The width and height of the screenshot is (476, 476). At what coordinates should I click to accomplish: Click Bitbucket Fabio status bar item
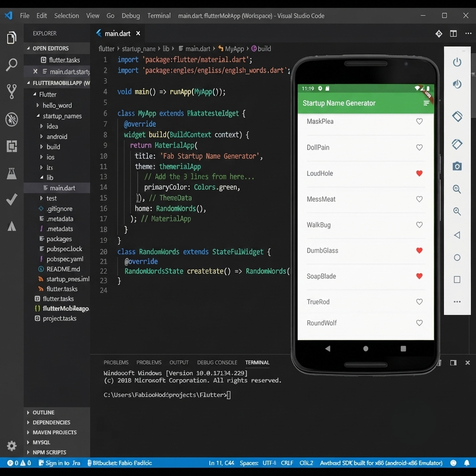(119, 463)
